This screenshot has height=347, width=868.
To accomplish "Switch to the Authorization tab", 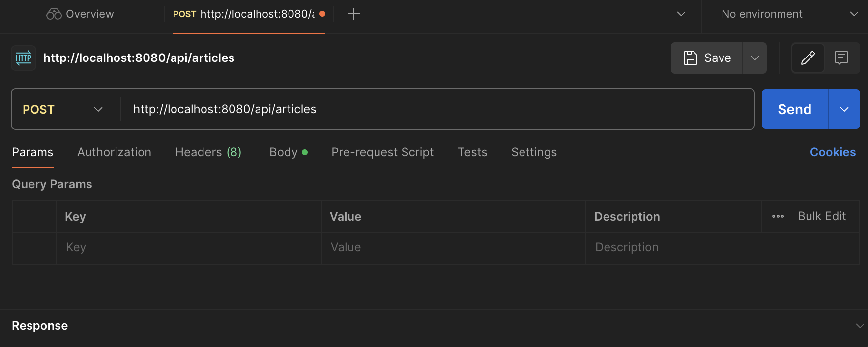I will pos(114,152).
